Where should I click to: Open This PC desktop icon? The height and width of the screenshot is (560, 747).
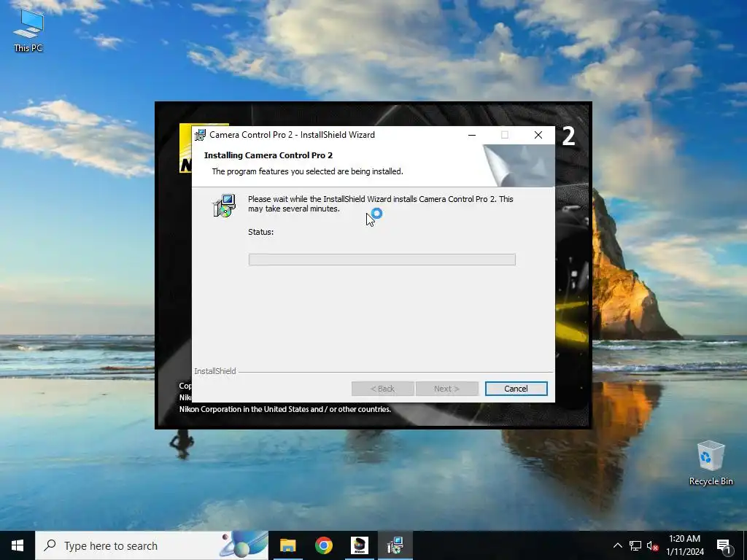pyautogui.click(x=28, y=30)
